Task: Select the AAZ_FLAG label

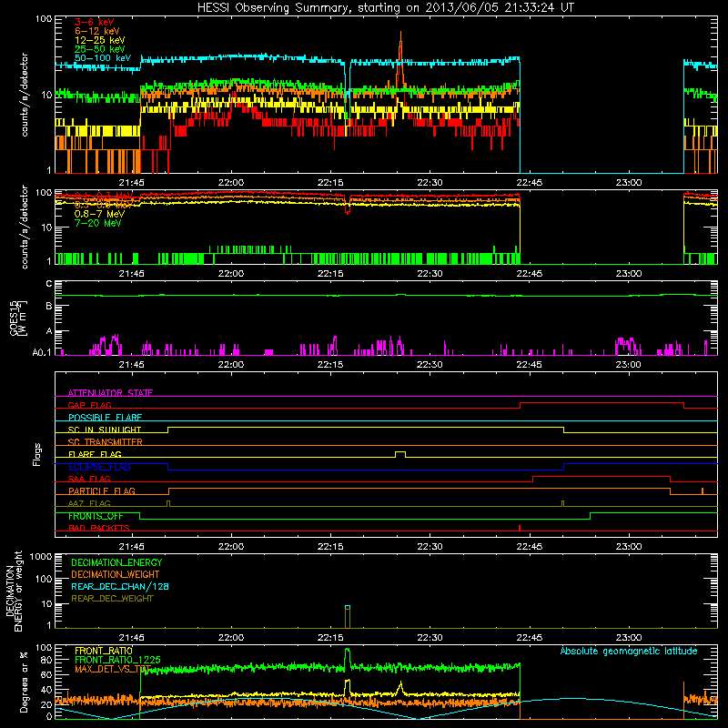Action: (89, 503)
